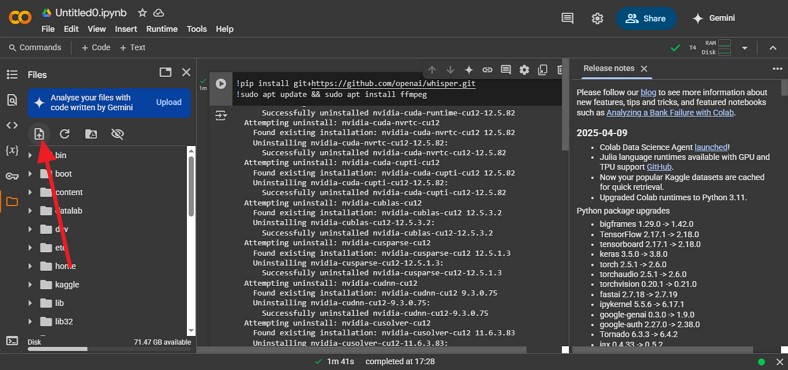Refresh the file browser
The height and width of the screenshot is (370, 788).
(64, 134)
